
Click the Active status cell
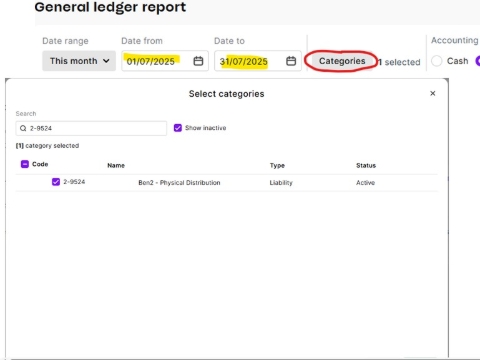click(365, 183)
